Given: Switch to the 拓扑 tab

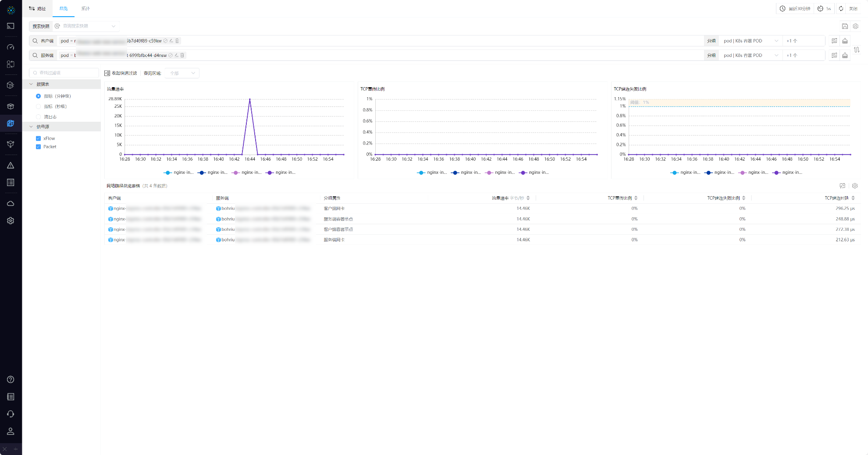Looking at the screenshot, I should tap(85, 9).
